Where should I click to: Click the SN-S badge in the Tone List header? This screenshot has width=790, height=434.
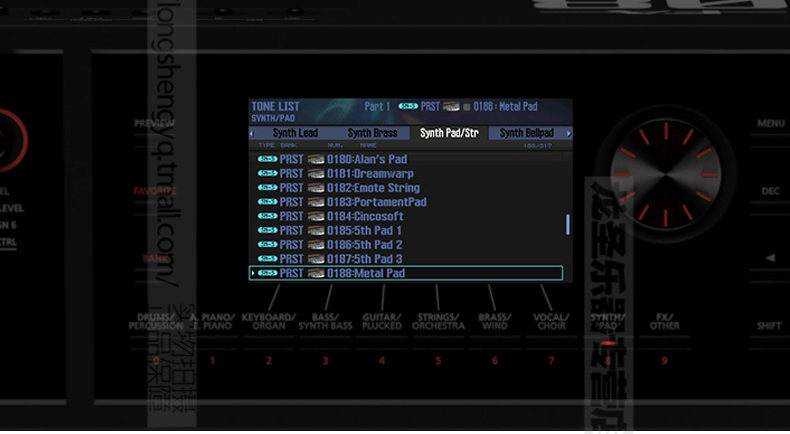coord(408,106)
